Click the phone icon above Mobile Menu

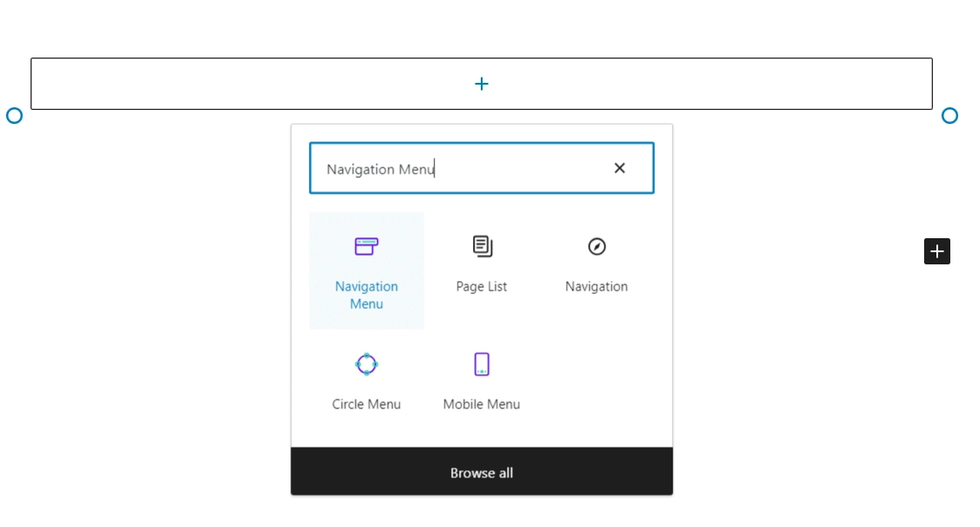tap(481, 364)
